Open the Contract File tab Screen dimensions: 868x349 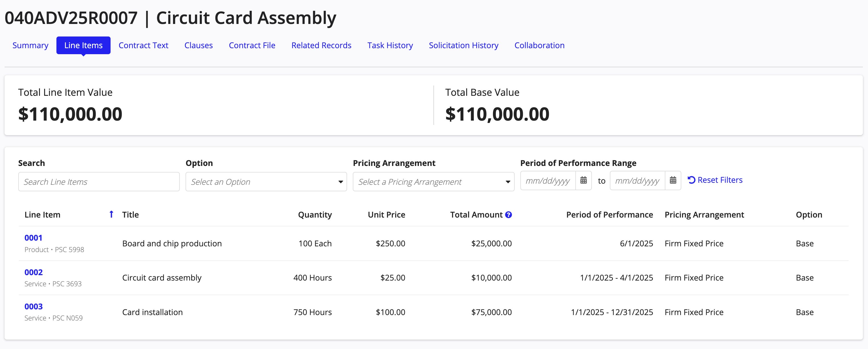pos(252,45)
